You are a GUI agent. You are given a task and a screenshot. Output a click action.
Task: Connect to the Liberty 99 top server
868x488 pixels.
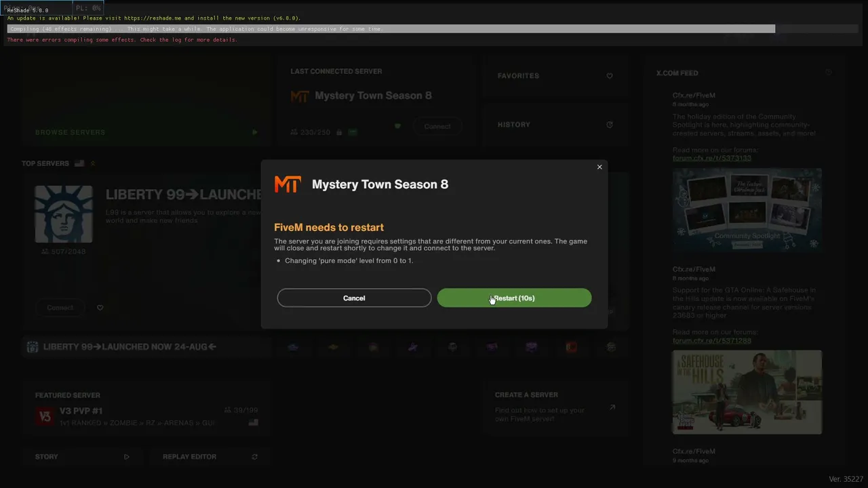pos(60,308)
